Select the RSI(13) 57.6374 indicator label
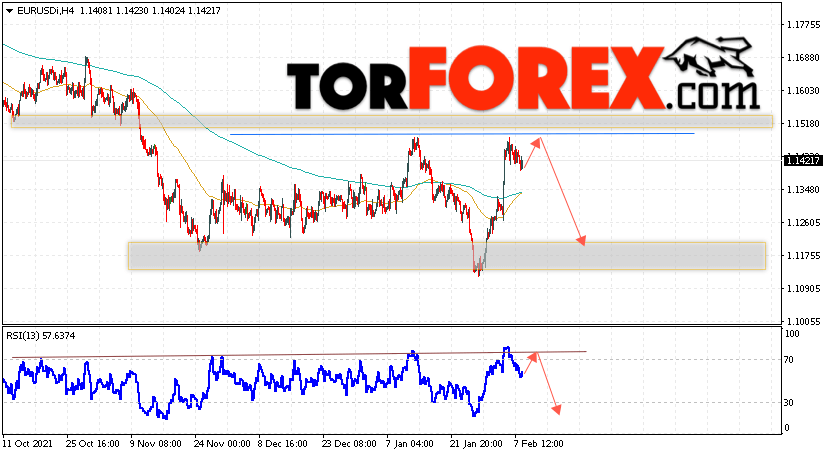 coord(41,336)
